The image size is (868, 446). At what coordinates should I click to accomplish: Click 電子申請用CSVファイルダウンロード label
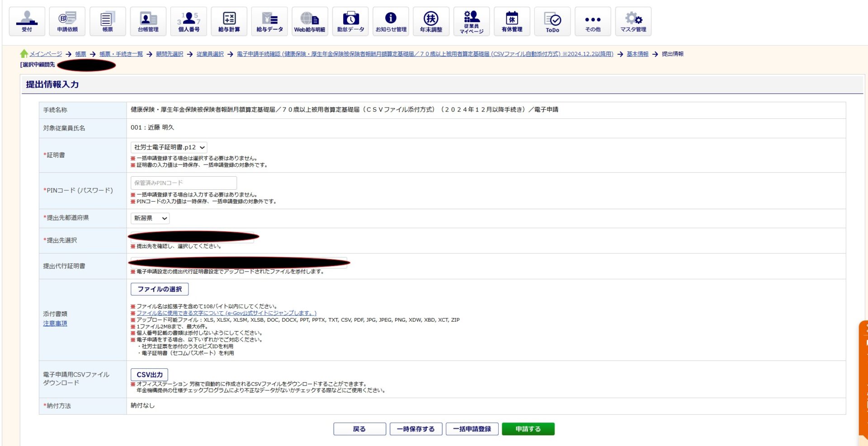click(x=76, y=379)
